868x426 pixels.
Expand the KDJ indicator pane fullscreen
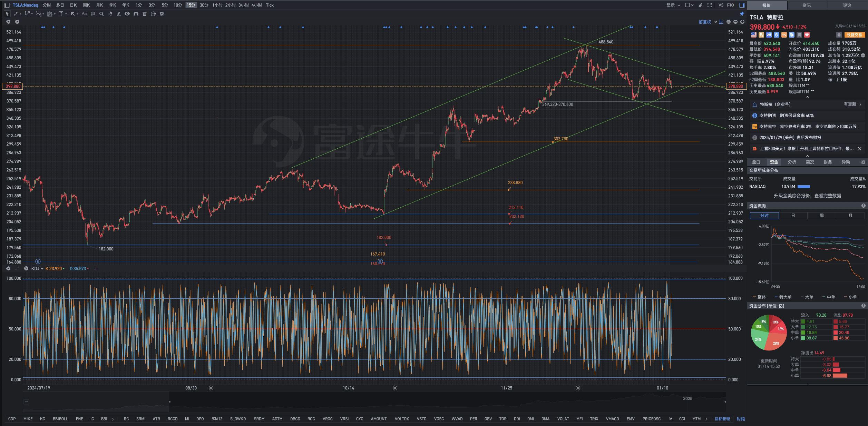pos(17,268)
